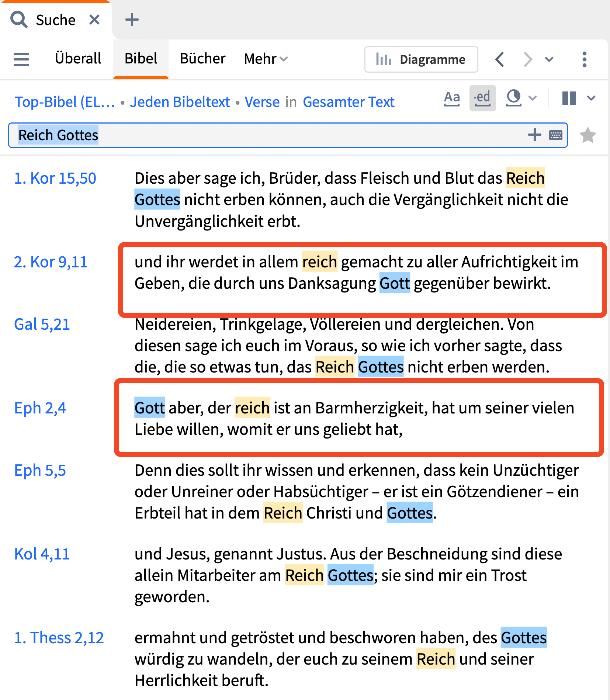Screen dimensions: 610x700
Task: Click highlighted 'Gott' in 2. Kor 9,11 verse
Action: pos(395,283)
